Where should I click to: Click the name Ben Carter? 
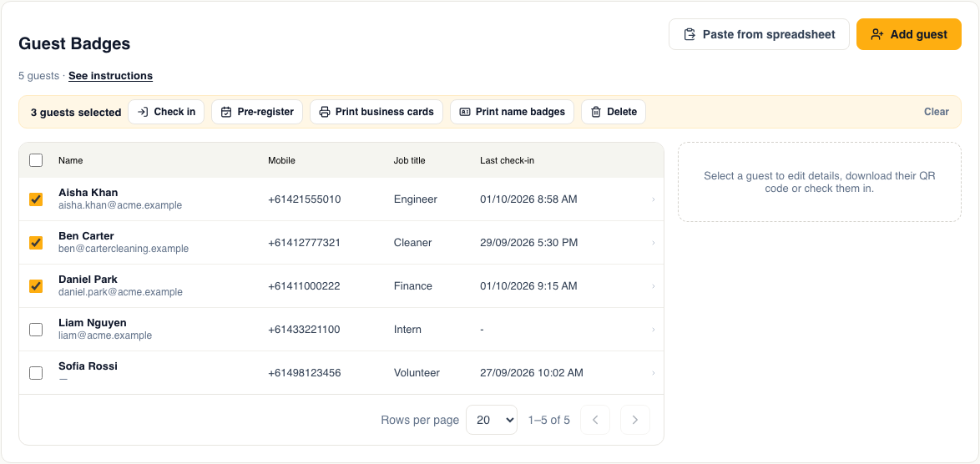pos(86,236)
